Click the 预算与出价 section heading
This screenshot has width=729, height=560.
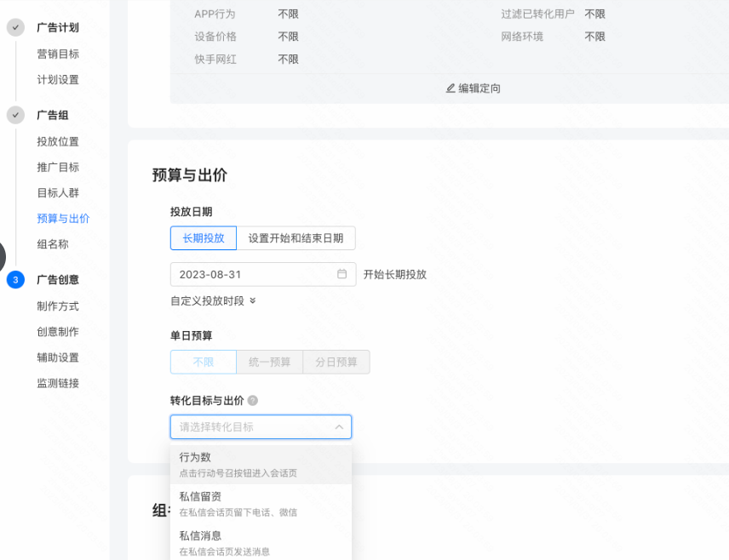tap(190, 175)
